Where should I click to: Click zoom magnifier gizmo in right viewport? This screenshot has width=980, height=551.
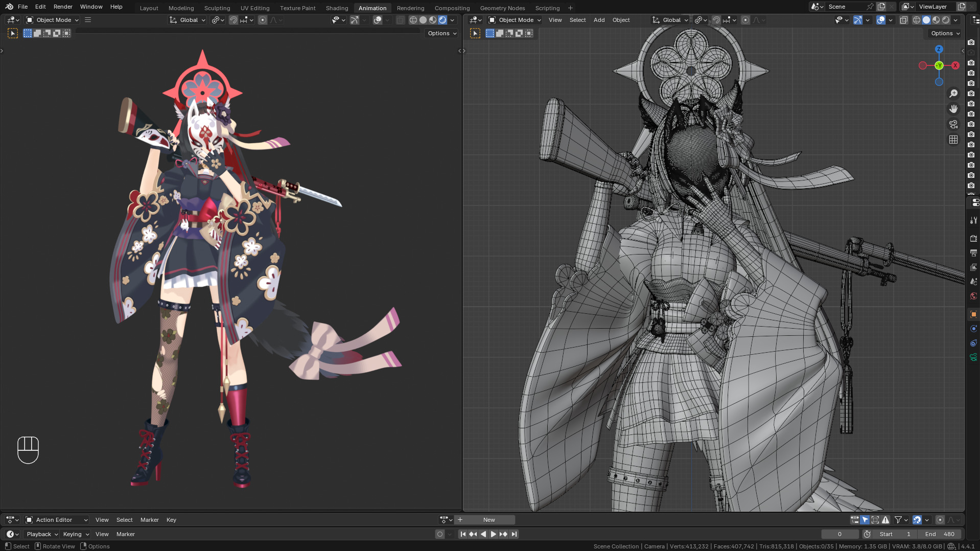coord(953,94)
